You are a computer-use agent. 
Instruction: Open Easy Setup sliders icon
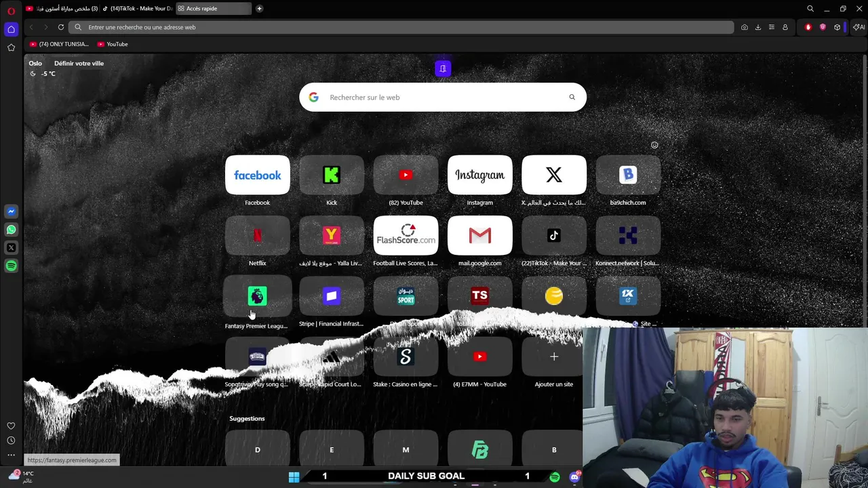coord(772,27)
